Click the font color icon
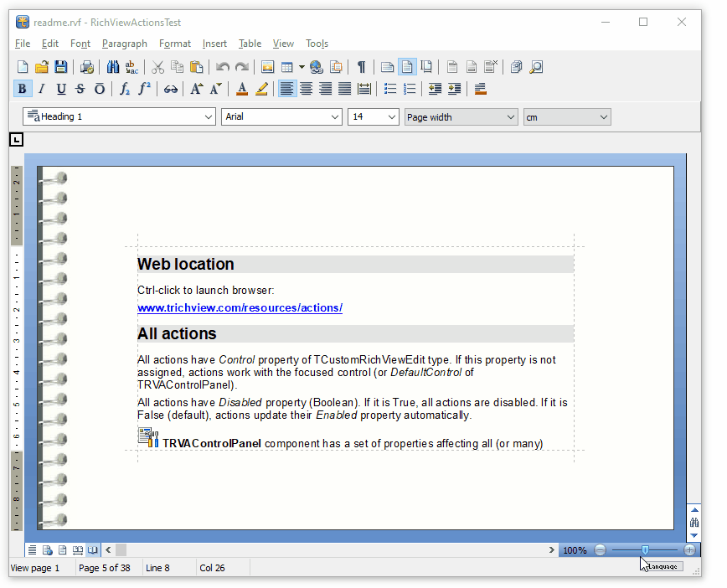727x588 pixels. (x=242, y=89)
